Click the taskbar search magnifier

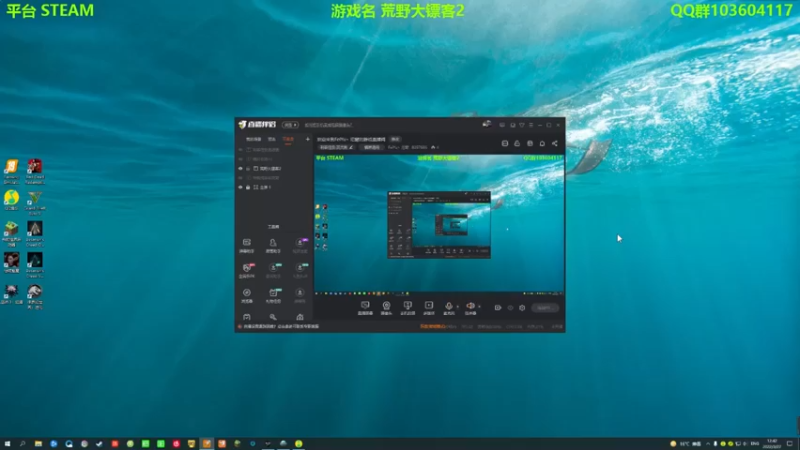point(22,444)
